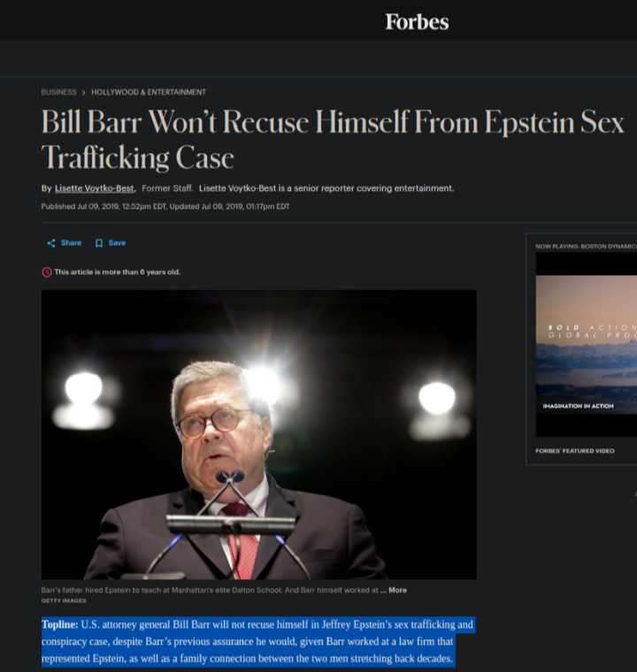The height and width of the screenshot is (672, 637).
Task: Open author Lisette Voytko-Best's profile link
Action: (x=95, y=188)
